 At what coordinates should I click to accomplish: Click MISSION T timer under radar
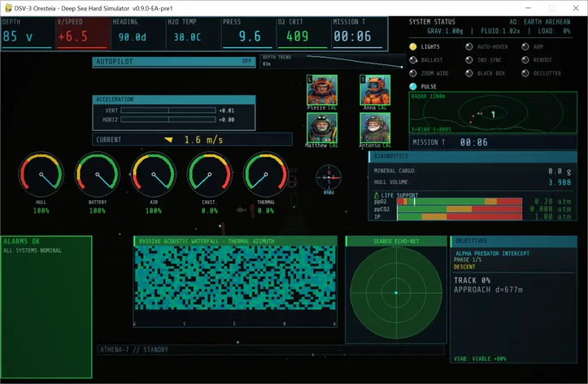click(493, 142)
